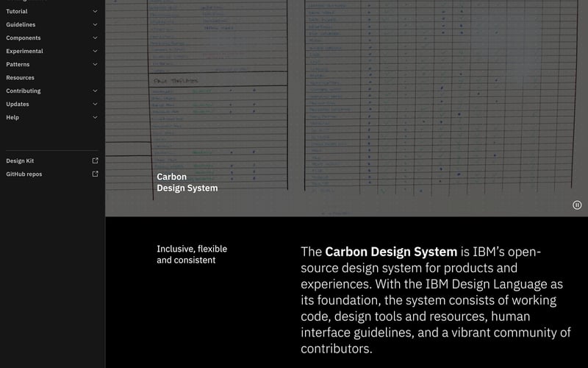588x368 pixels.
Task: Expand the Contributing chevron
Action: coord(96,91)
